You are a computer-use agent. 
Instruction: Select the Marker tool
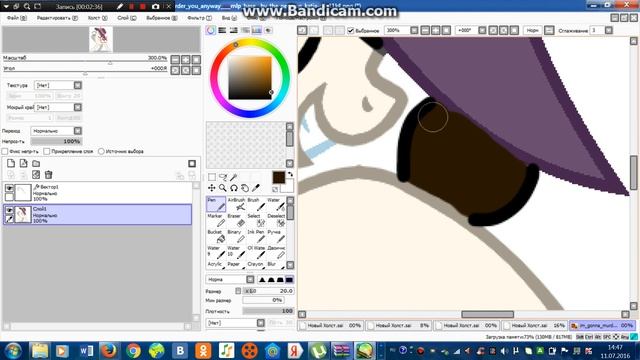(216, 220)
